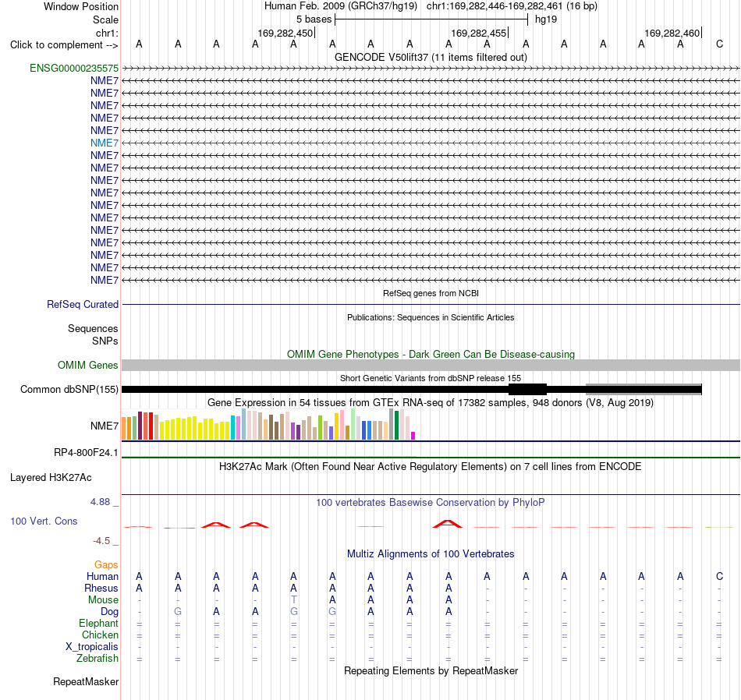Click the Sequences track label
Screen dimensions: 741x700
point(93,329)
